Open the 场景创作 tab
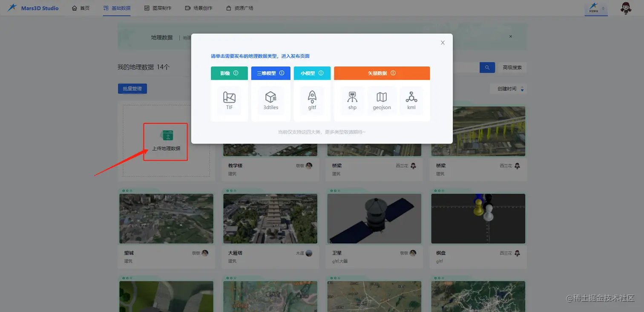The image size is (644, 312). pyautogui.click(x=198, y=8)
